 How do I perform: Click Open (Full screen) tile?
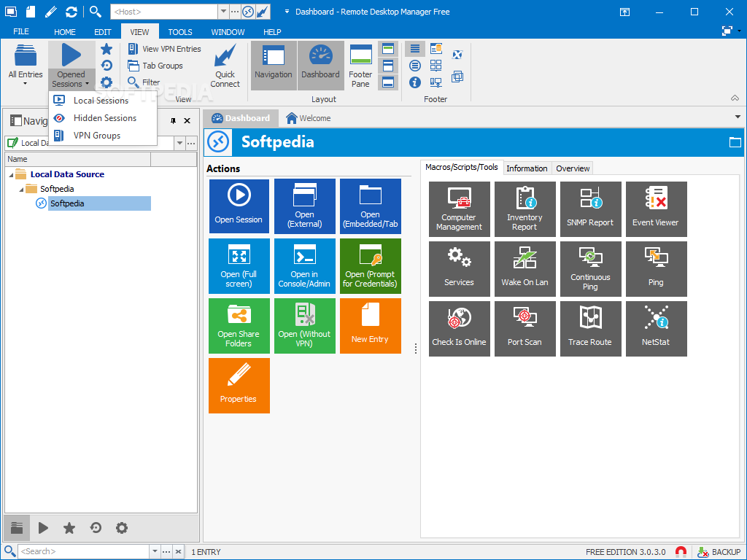tap(239, 266)
